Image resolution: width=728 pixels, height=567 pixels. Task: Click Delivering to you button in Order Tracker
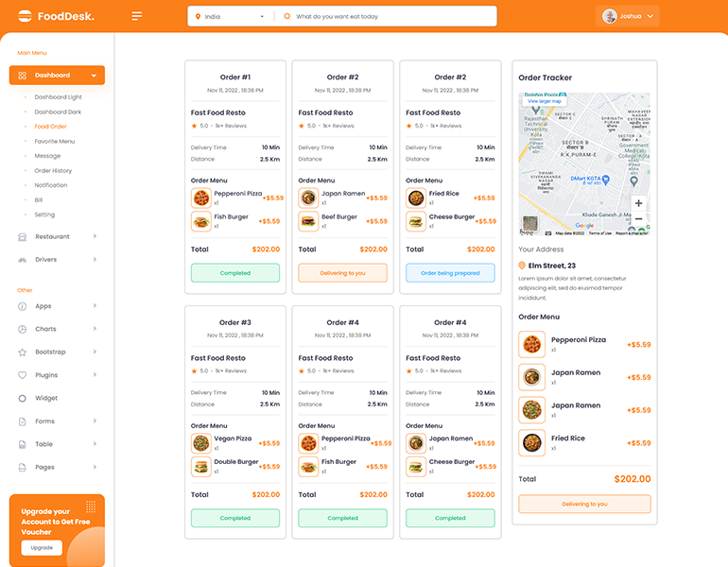pos(584,505)
